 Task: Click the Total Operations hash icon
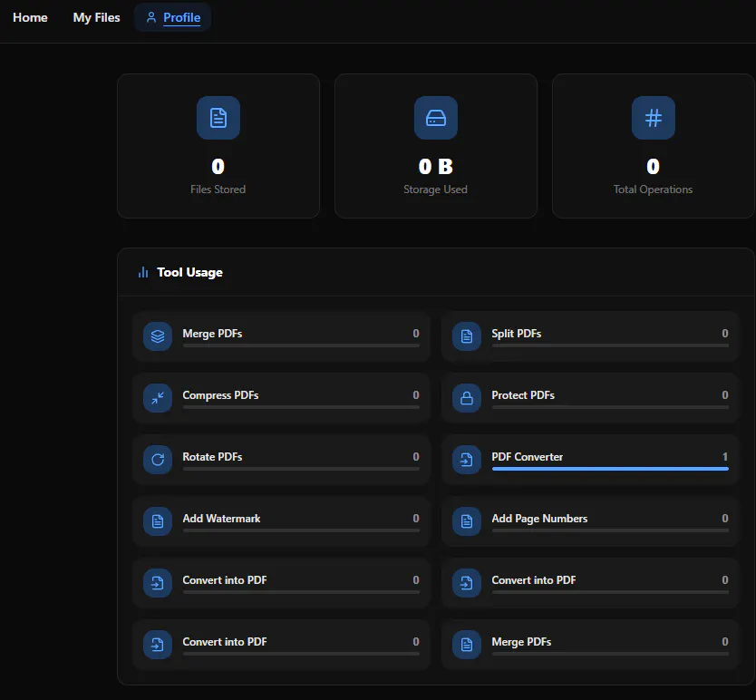654,118
